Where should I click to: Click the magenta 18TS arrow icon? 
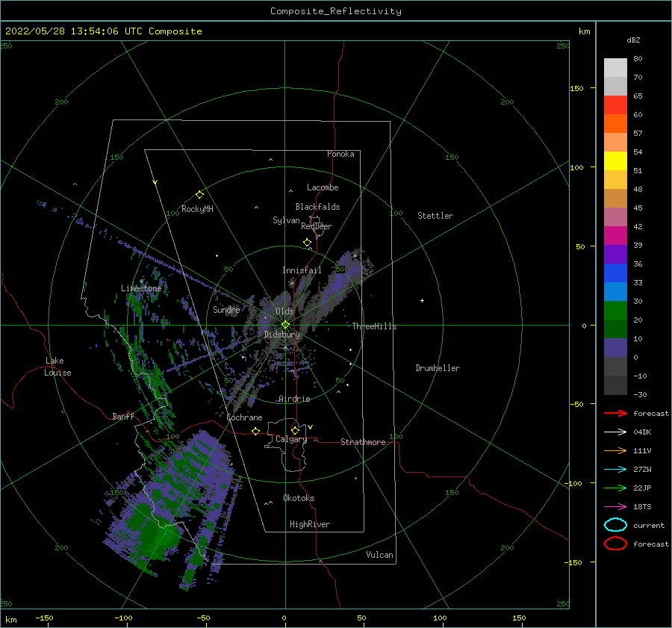(615, 507)
